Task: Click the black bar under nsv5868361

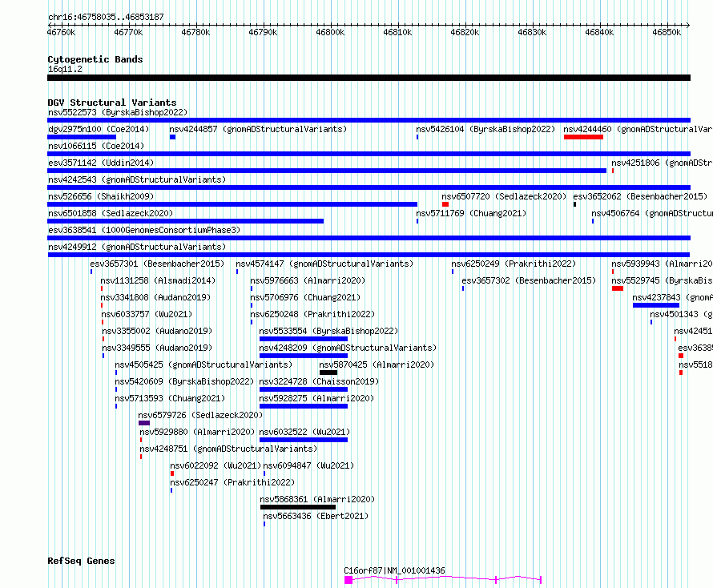Action: 298,507
